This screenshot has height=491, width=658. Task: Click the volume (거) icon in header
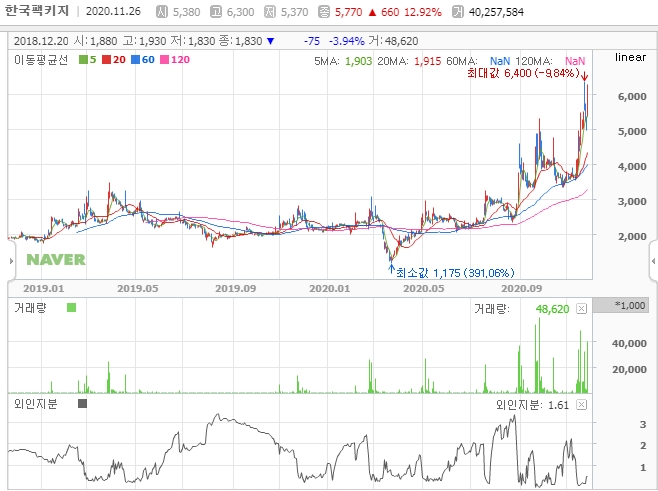click(x=458, y=12)
